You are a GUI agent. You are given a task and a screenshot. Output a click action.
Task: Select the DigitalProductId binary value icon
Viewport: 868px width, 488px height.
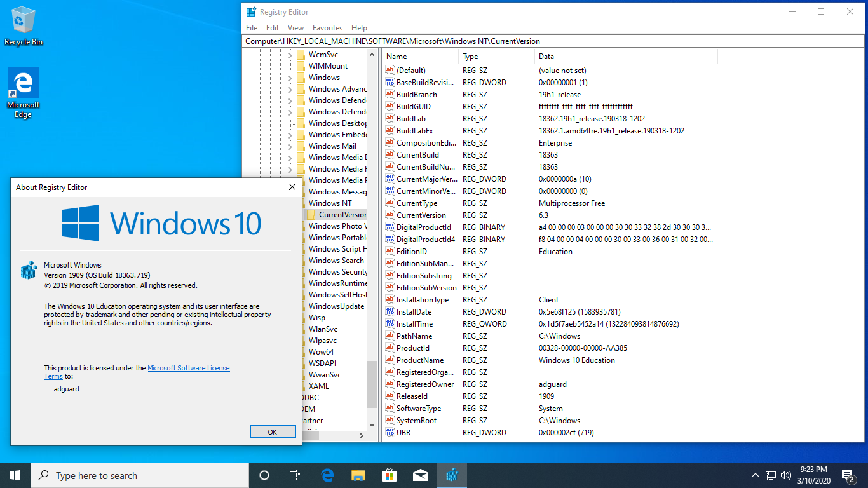pos(390,227)
